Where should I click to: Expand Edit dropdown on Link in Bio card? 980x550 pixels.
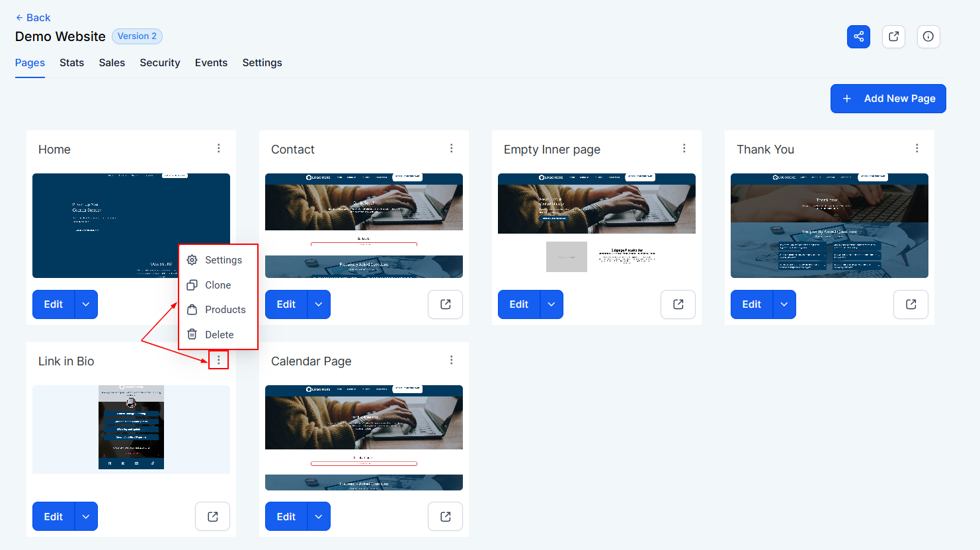[x=86, y=516]
